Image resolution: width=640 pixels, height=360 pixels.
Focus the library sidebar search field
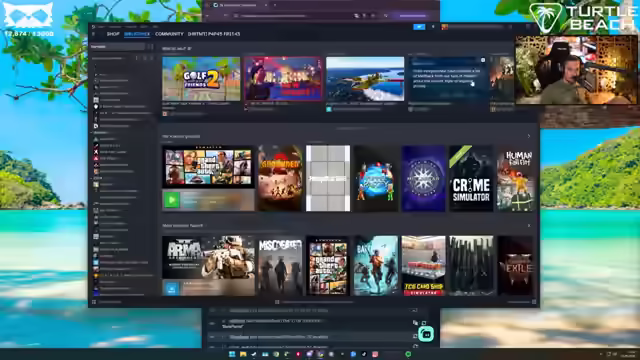click(118, 47)
